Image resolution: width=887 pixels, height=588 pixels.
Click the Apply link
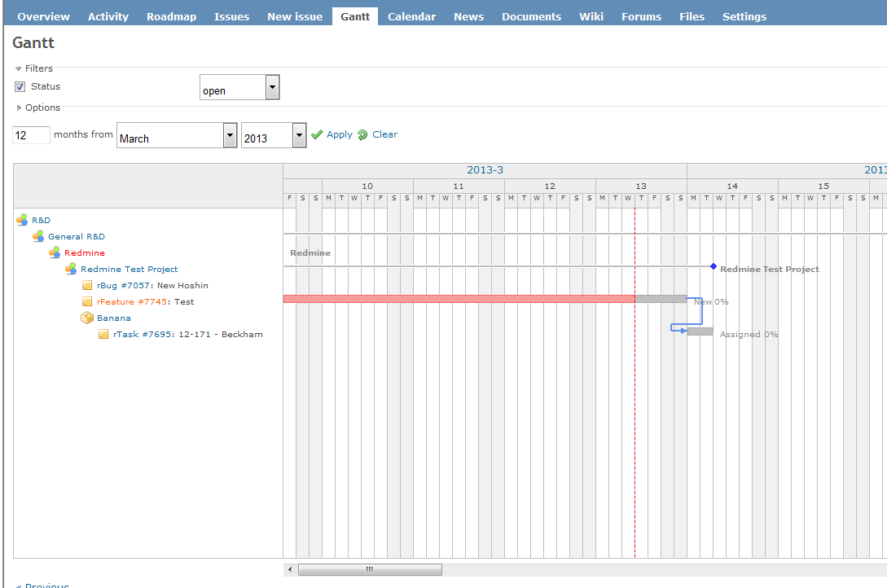point(340,134)
